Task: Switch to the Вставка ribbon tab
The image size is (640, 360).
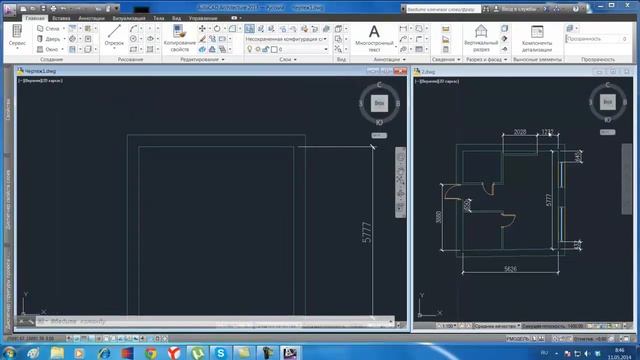Action: point(61,18)
